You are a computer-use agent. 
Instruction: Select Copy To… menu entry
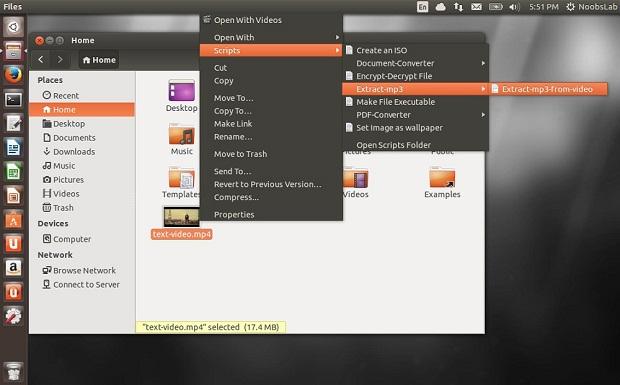pos(271,111)
